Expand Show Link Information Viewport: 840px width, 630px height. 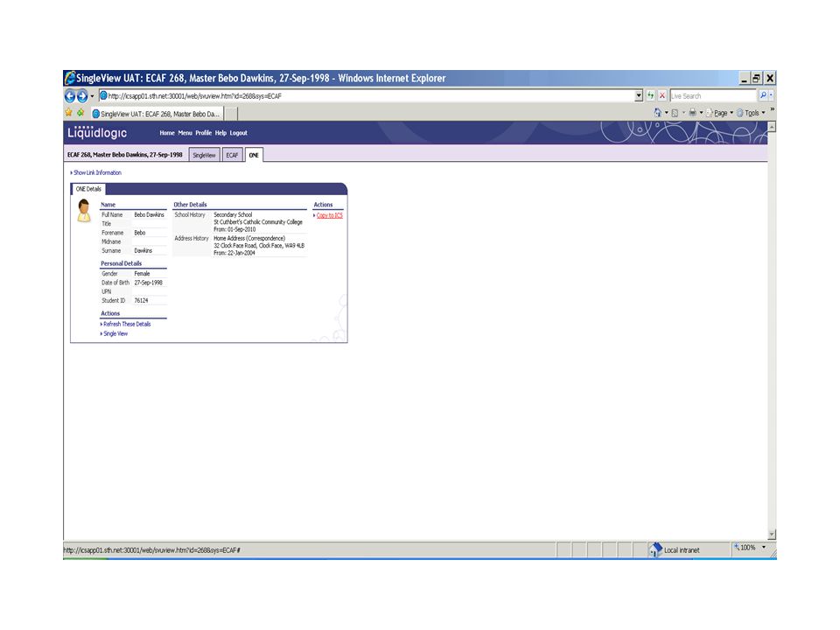(x=97, y=172)
